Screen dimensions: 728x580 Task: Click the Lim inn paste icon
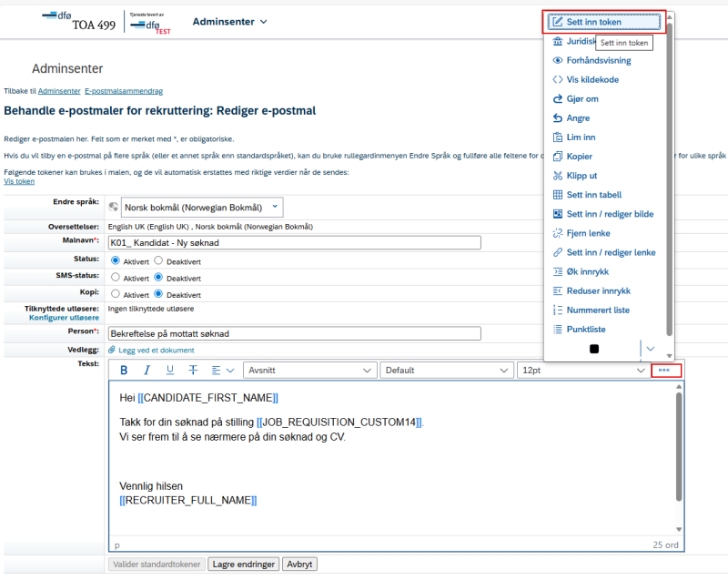[558, 137]
